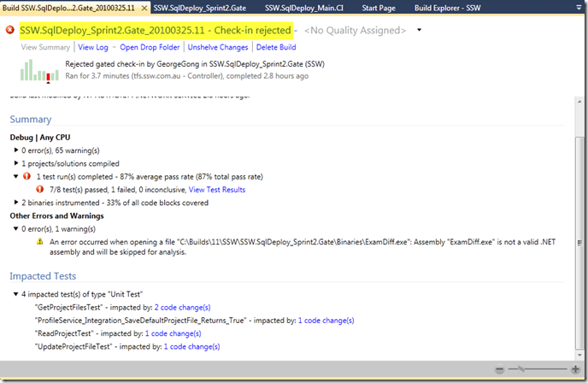This screenshot has width=588, height=383.
Task: Open the tab list dropdown arrow
Action: point(579,7)
